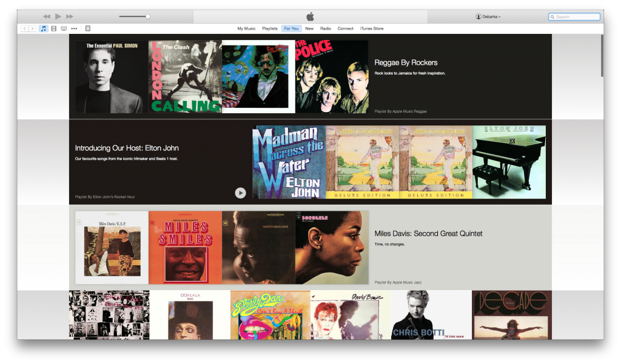Open the Chris Botti album cover
The image size is (621, 364).
[431, 315]
